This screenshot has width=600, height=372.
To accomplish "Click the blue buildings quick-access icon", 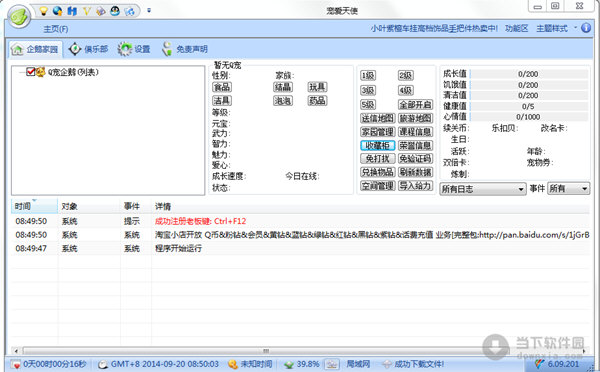I will pyautogui.click(x=72, y=11).
